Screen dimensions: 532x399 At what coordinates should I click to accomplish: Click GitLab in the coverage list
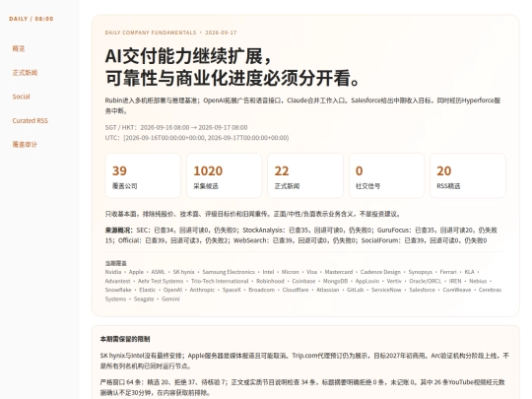point(355,290)
